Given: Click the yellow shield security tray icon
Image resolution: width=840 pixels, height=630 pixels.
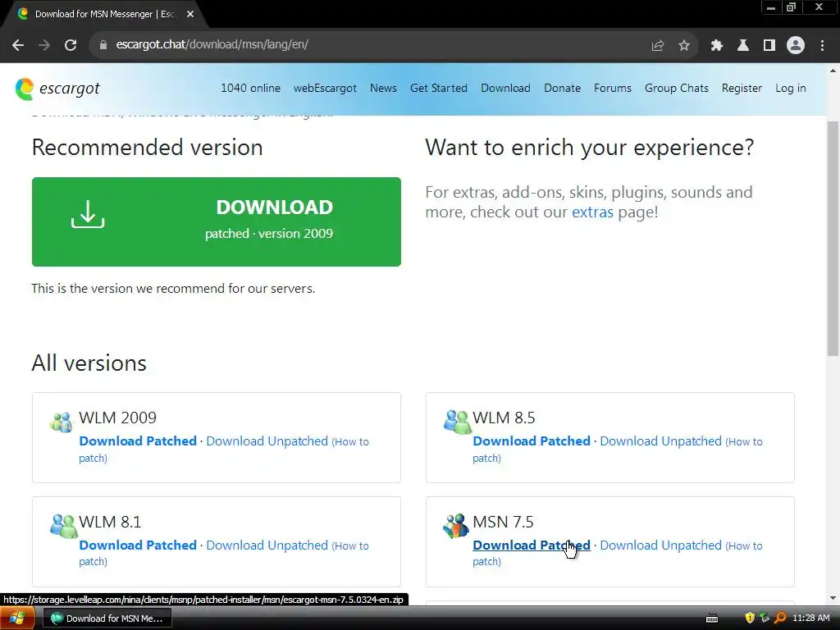Looking at the screenshot, I should pyautogui.click(x=750, y=618).
